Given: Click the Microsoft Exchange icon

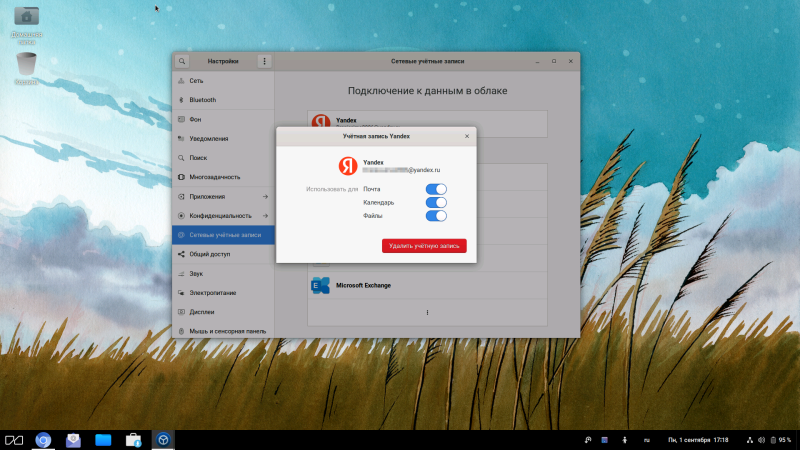Looking at the screenshot, I should pos(321,285).
